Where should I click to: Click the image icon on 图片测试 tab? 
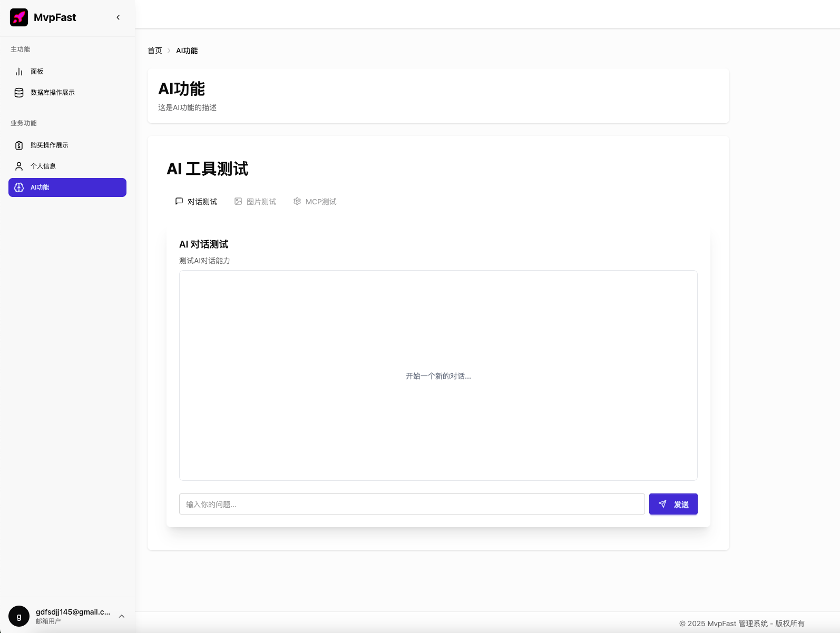coord(238,201)
